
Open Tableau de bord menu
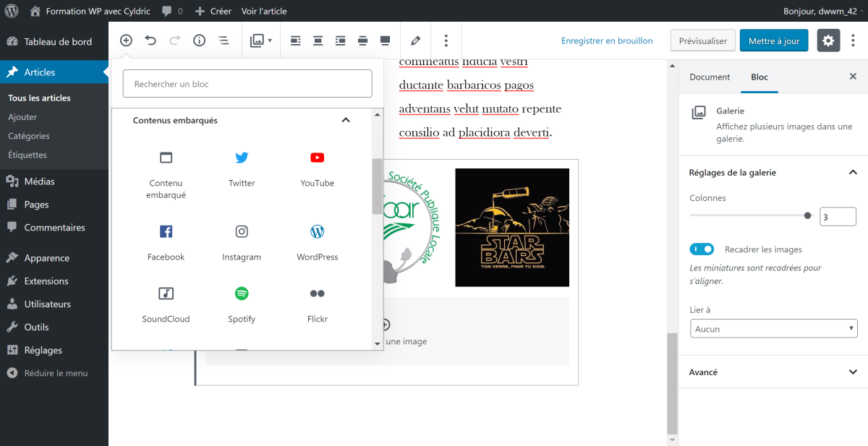click(x=54, y=42)
